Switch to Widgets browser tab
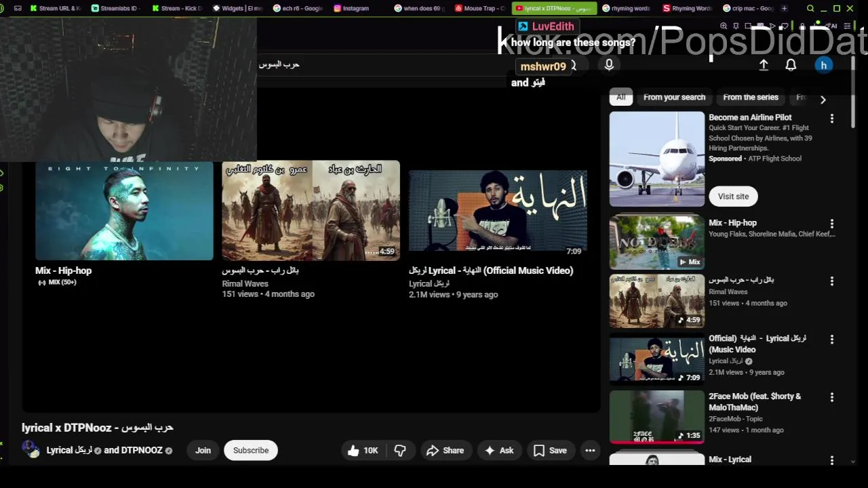This screenshot has height=488, width=868. click(237, 8)
